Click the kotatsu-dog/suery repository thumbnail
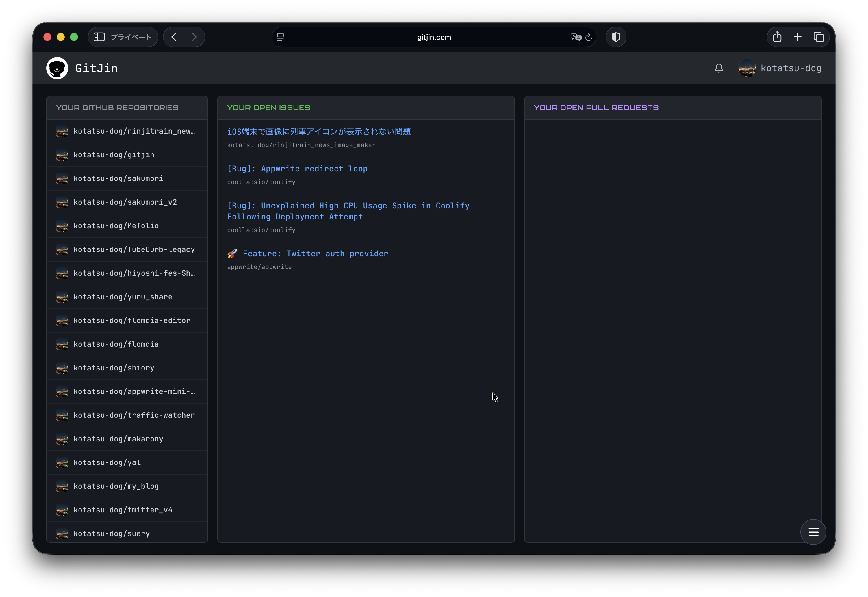This screenshot has width=868, height=597. tap(62, 533)
